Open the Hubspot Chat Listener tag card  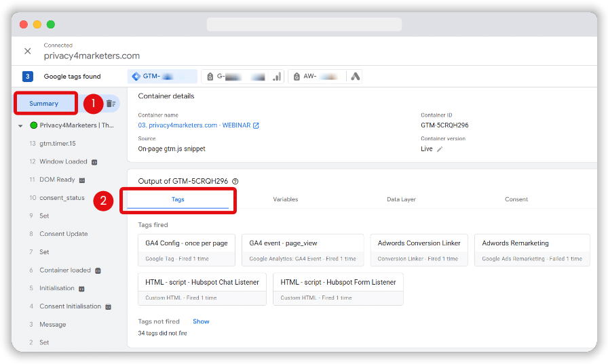(202, 289)
